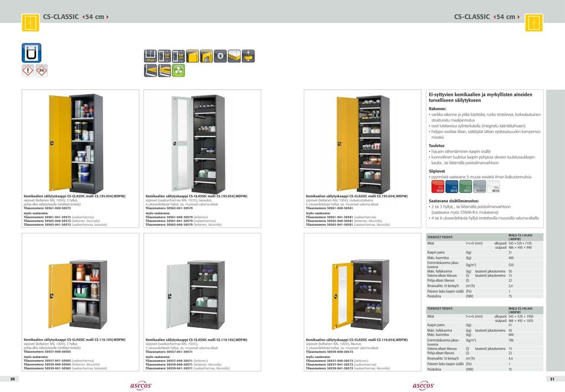Click the dimensions value '486 × 493 × 1835'
The width and height of the screenshot is (565, 392).
(x=521, y=321)
